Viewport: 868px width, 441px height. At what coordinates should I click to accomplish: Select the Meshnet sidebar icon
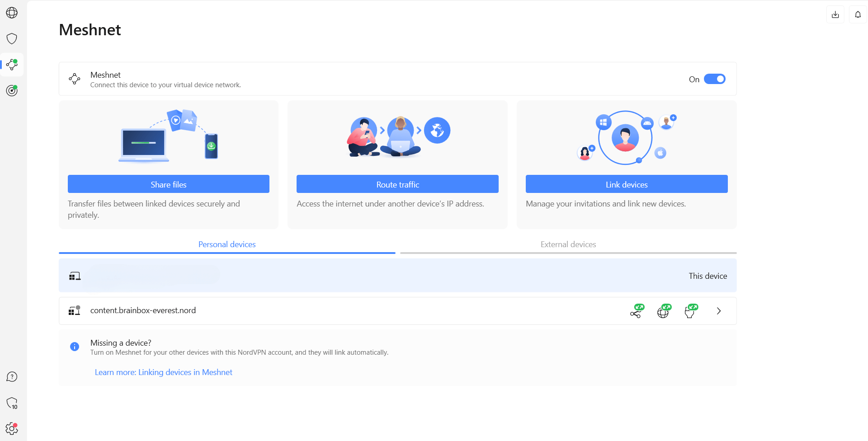coord(12,65)
